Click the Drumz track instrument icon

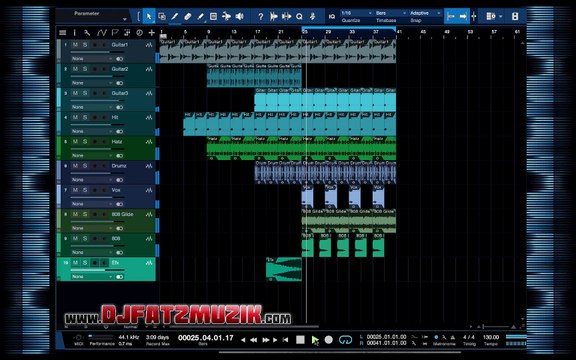click(149, 166)
